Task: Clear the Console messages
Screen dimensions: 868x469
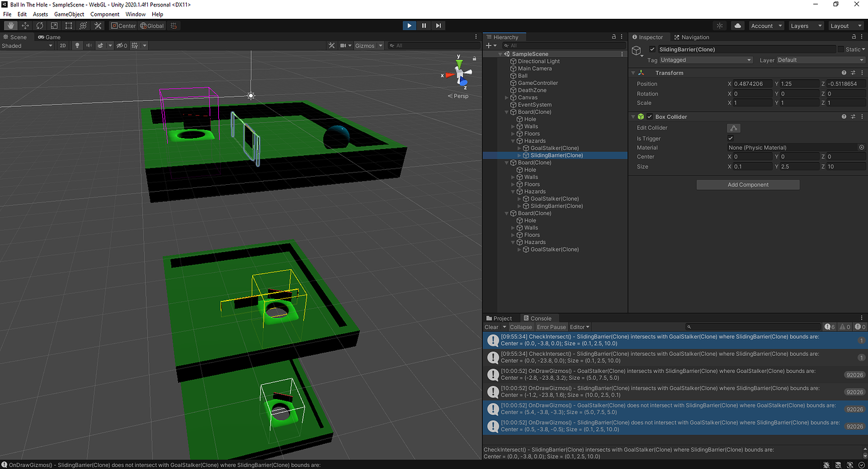Action: coord(492,327)
